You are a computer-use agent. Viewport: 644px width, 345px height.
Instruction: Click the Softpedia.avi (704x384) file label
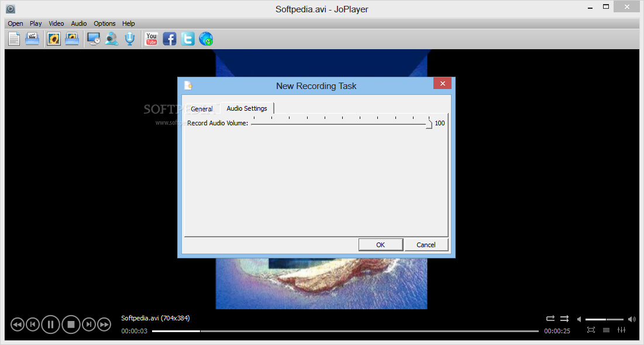click(x=155, y=318)
